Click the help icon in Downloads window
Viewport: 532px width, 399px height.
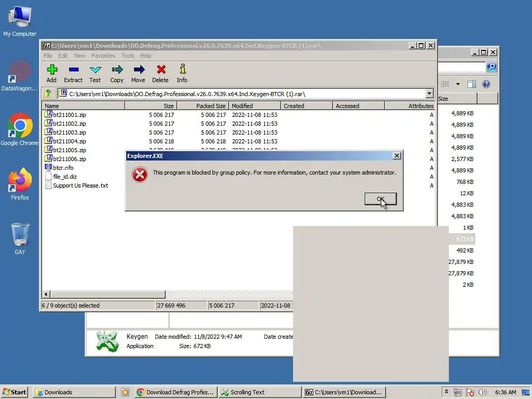[486, 84]
